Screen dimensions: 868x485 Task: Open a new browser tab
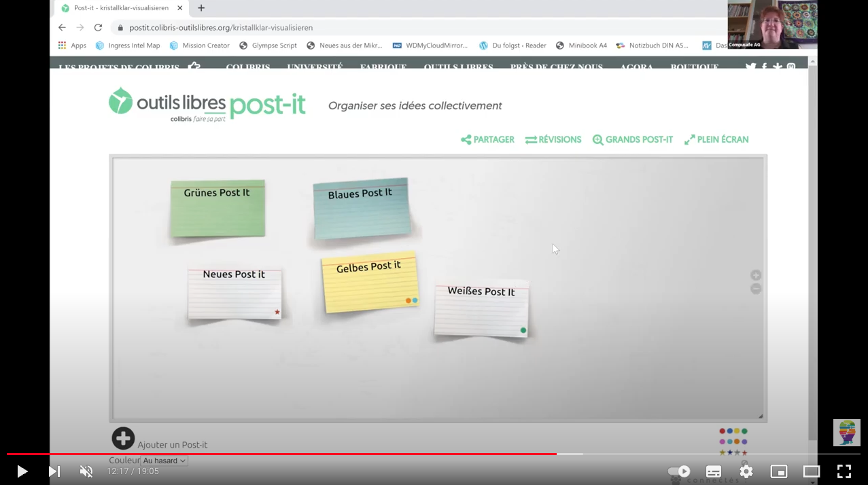[201, 8]
